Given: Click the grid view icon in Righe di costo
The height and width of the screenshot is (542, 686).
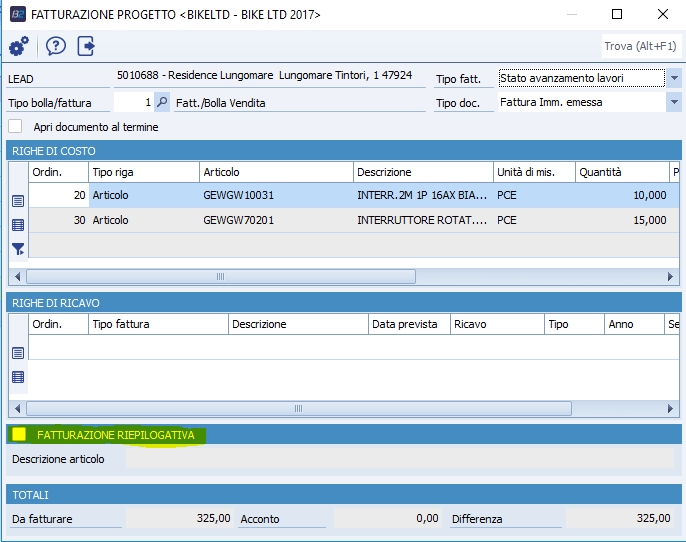Looking at the screenshot, I should (18, 225).
